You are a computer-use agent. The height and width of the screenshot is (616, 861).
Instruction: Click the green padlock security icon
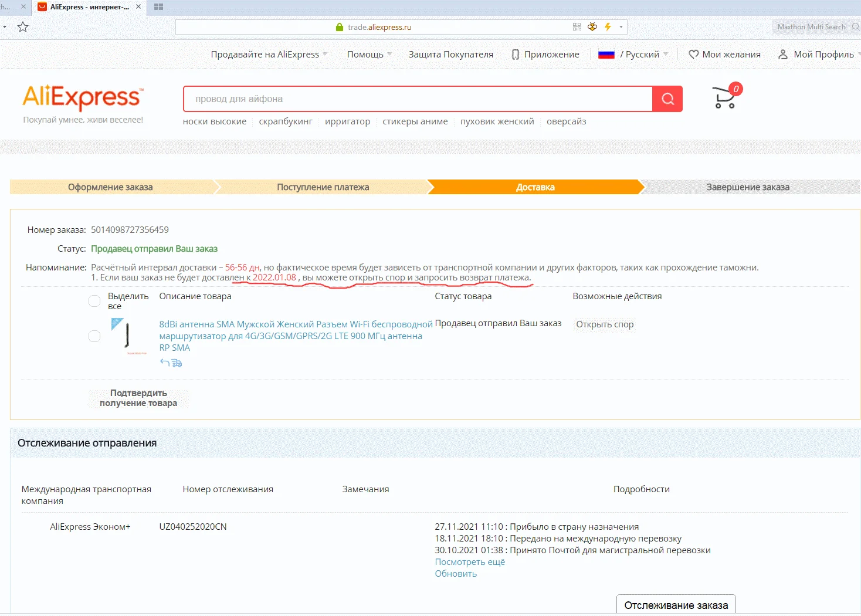pyautogui.click(x=339, y=27)
